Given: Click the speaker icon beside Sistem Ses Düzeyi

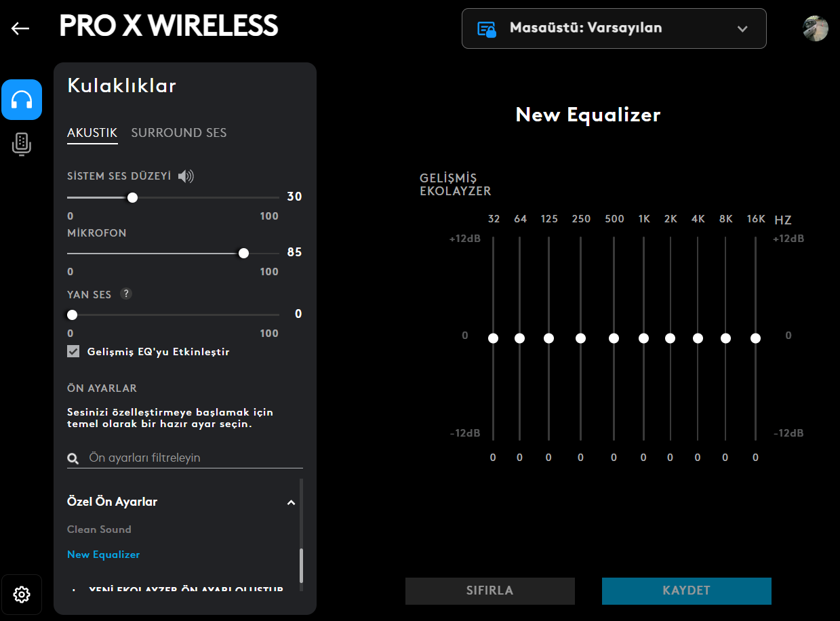Looking at the screenshot, I should point(186,176).
